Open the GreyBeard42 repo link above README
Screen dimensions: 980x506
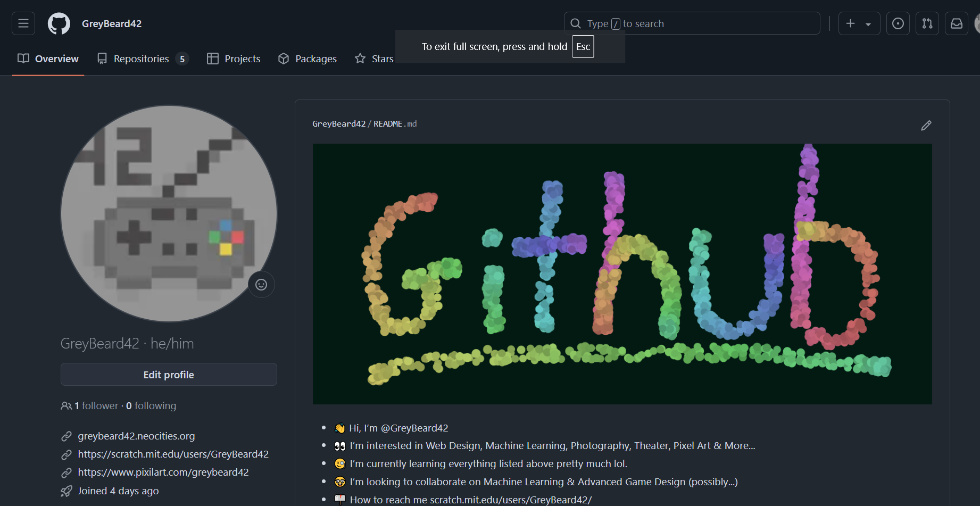339,123
